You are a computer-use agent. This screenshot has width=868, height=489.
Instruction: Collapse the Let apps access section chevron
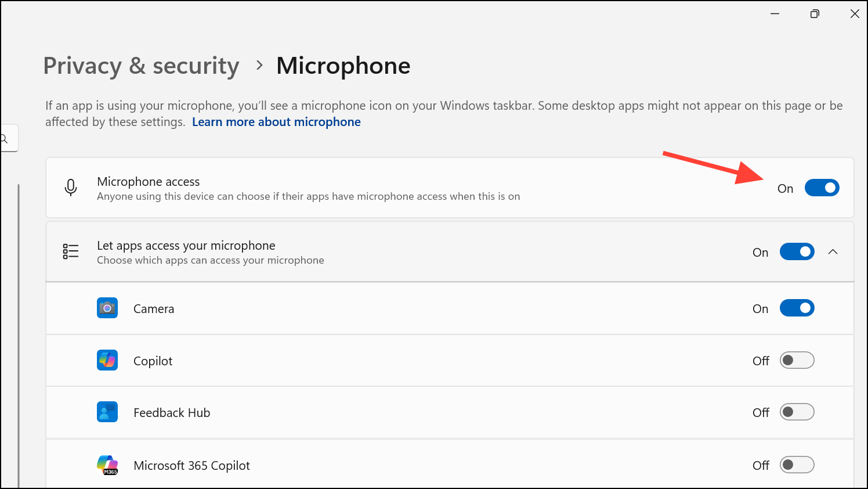[x=833, y=251]
